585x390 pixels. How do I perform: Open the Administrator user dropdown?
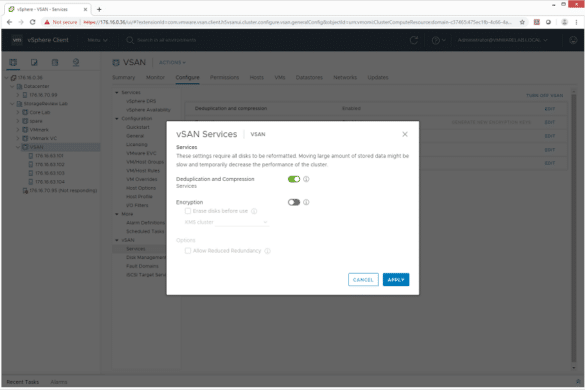(503, 40)
